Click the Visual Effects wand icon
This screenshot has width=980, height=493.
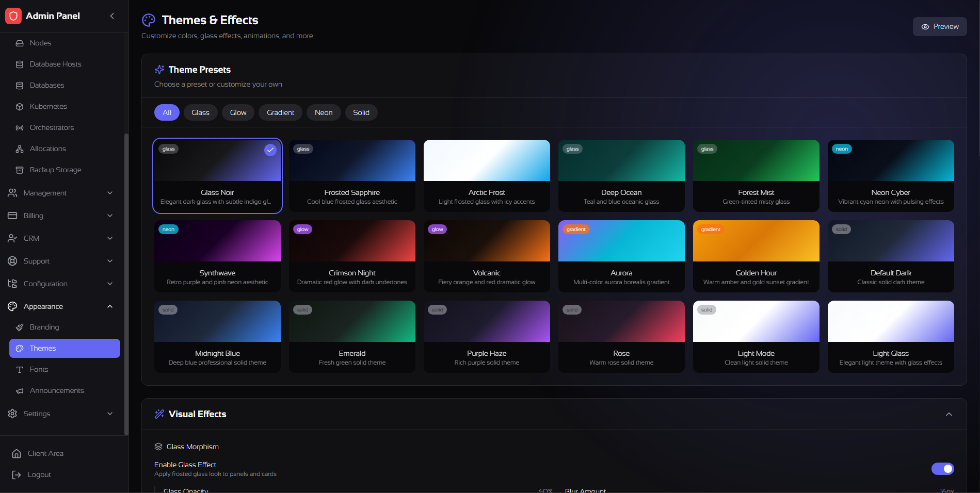tap(159, 414)
